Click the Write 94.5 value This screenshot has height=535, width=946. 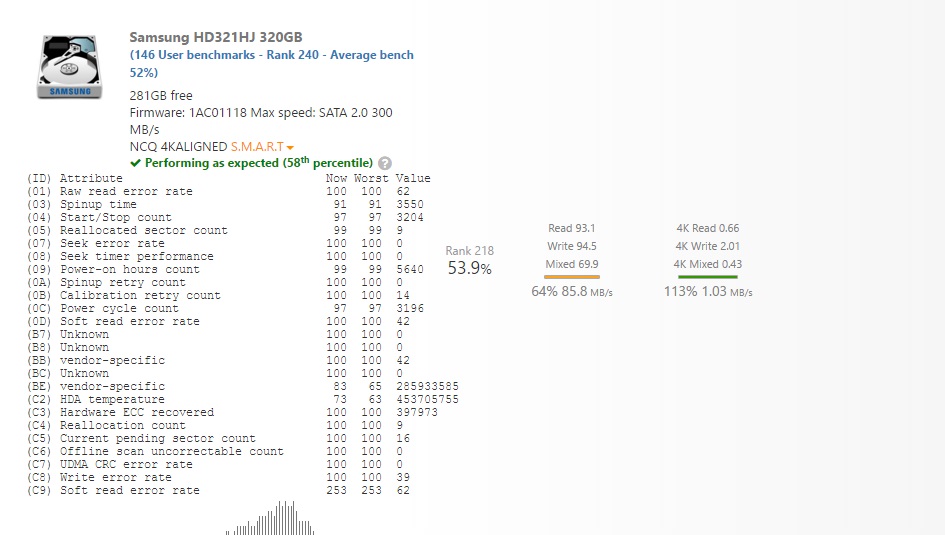coord(571,246)
